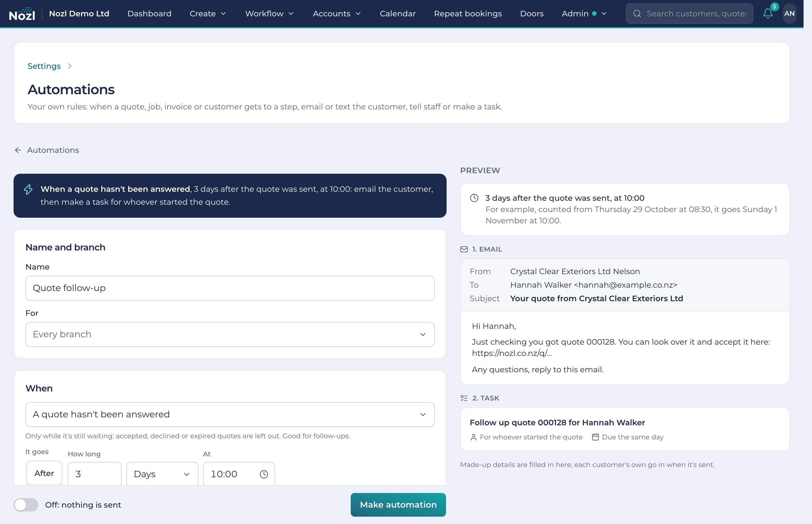Screen dimensions: 812x524
Task: Click the 'Name and branch' section heading
Action: click(x=65, y=247)
